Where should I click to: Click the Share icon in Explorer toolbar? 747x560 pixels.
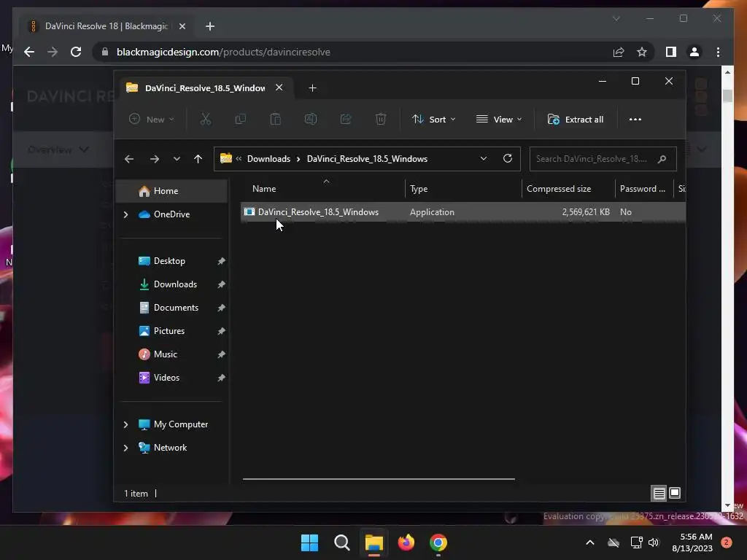tap(345, 119)
